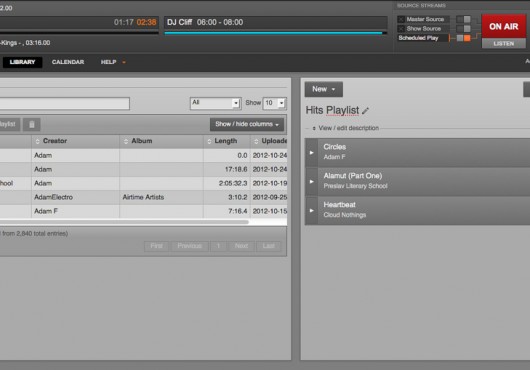Viewport: 530px width, 370px height.
Task: Click the DJ Cliff show progress bar
Action: (x=275, y=33)
